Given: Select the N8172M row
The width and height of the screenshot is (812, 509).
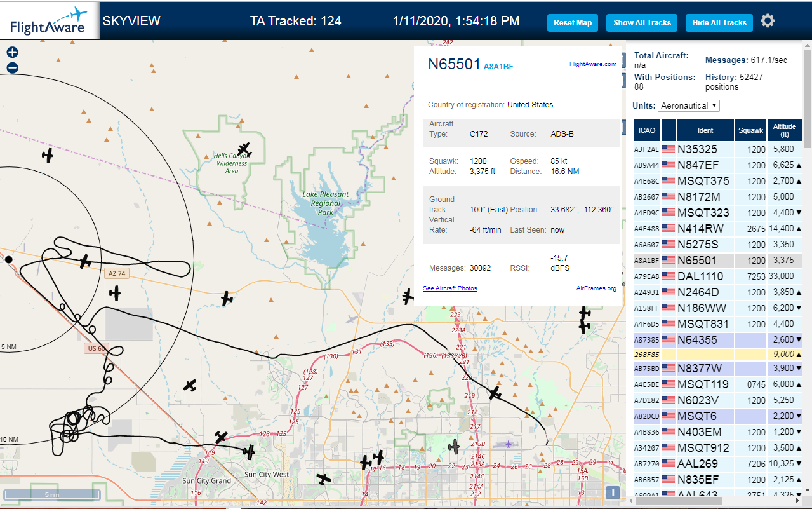Looking at the screenshot, I should pyautogui.click(x=718, y=196).
